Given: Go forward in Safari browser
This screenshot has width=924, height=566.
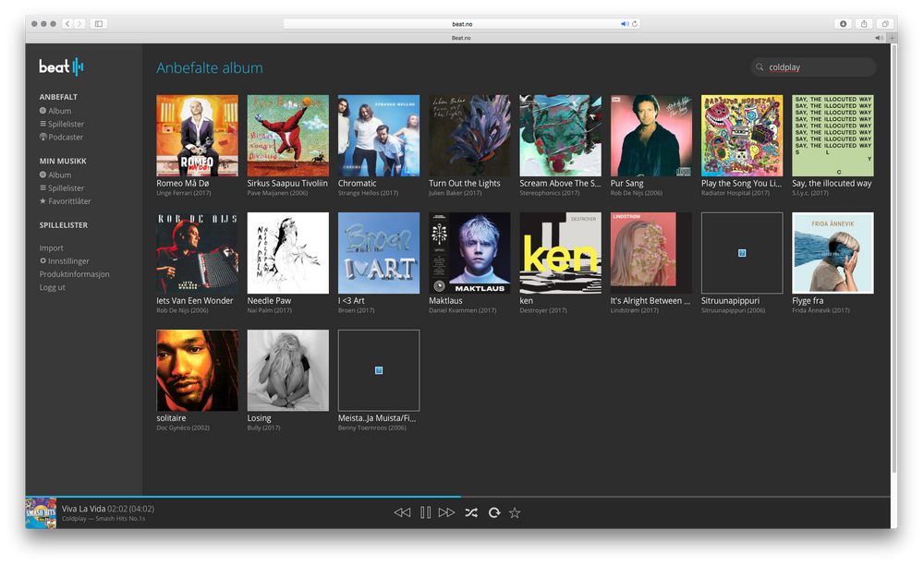Looking at the screenshot, I should [79, 24].
